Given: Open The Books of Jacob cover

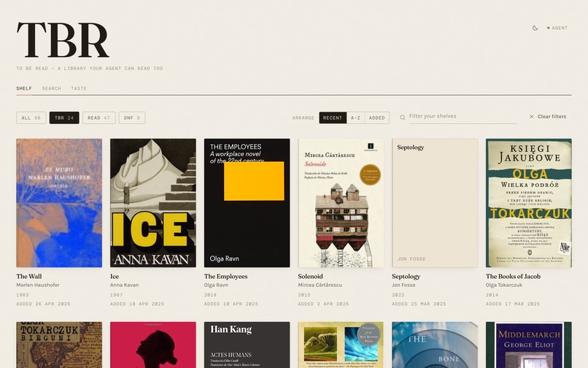Looking at the screenshot, I should [x=529, y=203].
